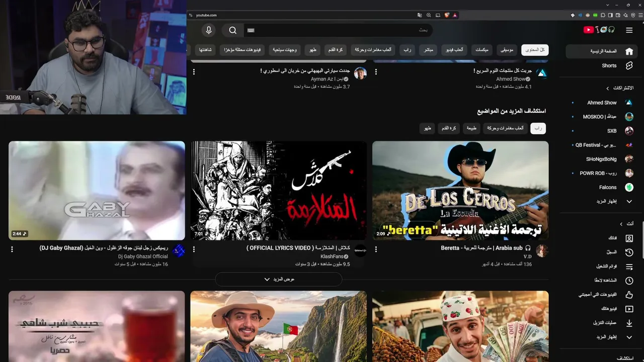Open فيديوهاتك (your videos)
The width and height of the screenshot is (644, 362).
coord(602,309)
